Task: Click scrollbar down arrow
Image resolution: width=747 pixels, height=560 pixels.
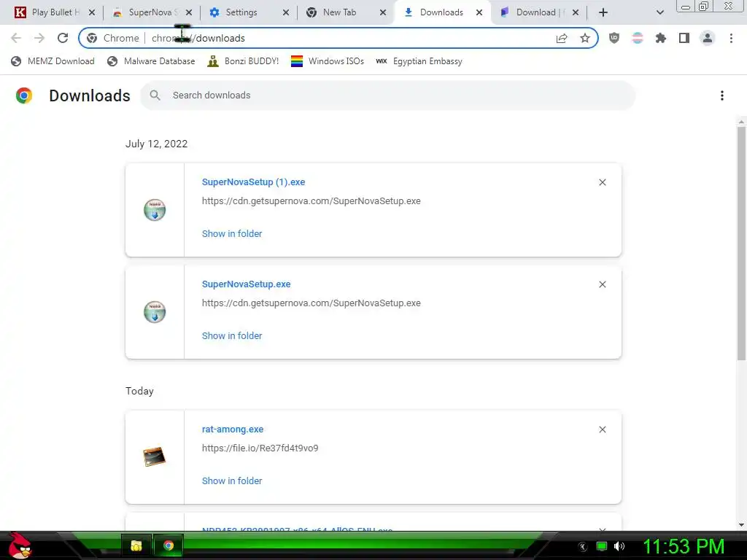Action: pos(741,525)
